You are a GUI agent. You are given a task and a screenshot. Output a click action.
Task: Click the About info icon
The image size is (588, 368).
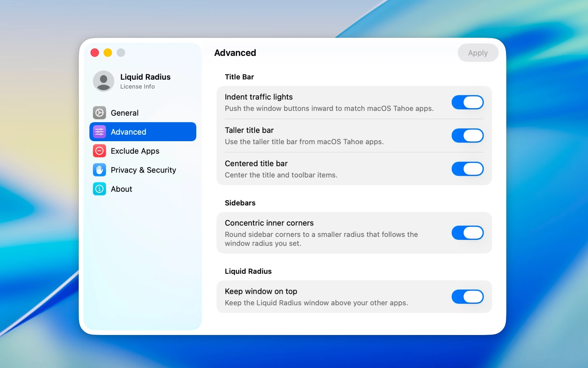pos(99,189)
